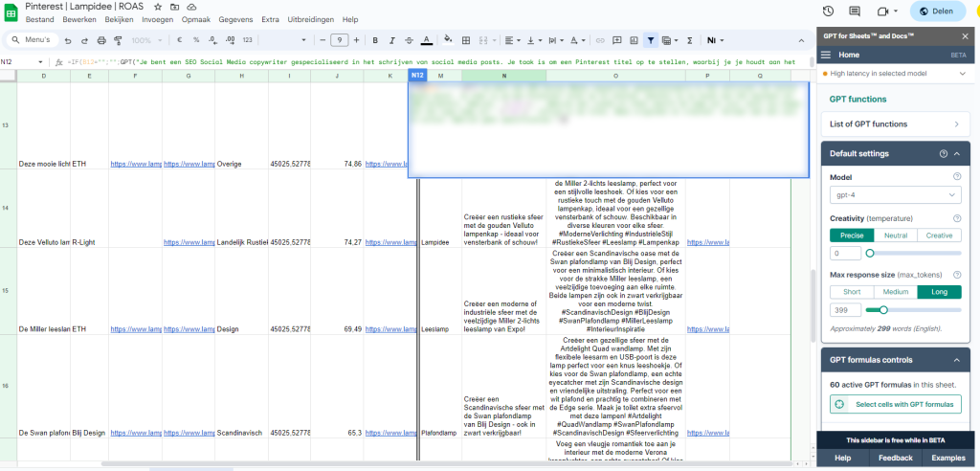Insert a chart from the toolbar
The image size is (980, 471).
click(x=634, y=40)
